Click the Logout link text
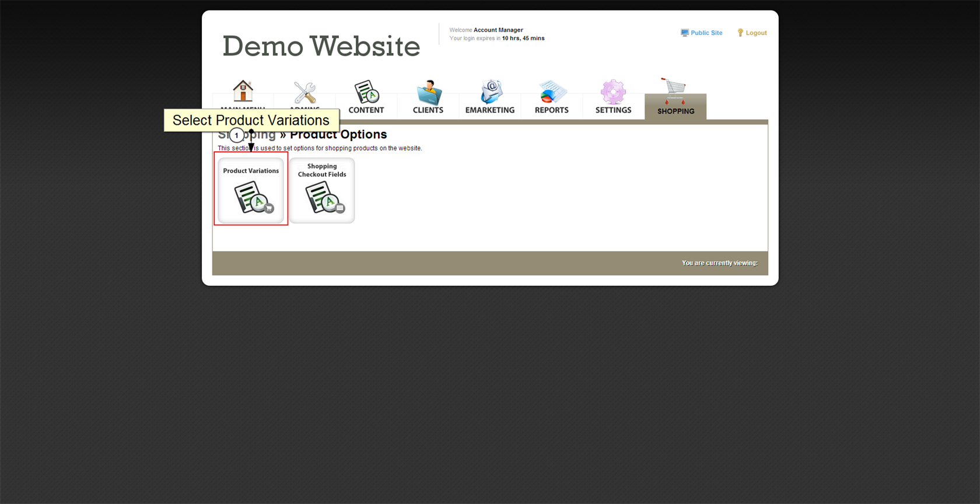The width and height of the screenshot is (980, 504). click(756, 33)
